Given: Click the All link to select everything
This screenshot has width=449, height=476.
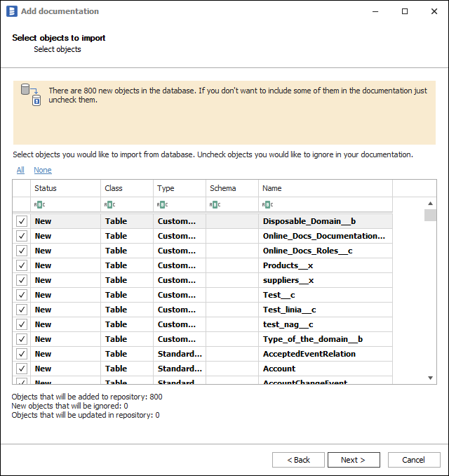Looking at the screenshot, I should tap(20, 170).
